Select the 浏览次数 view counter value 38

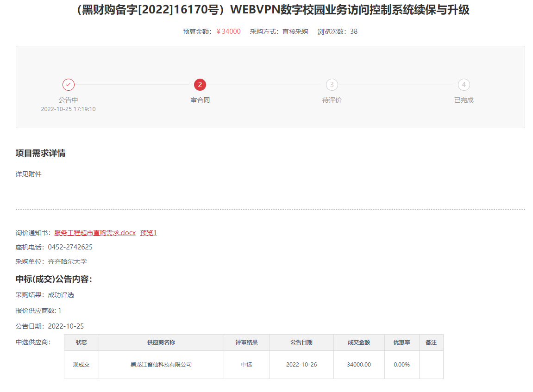tap(353, 32)
